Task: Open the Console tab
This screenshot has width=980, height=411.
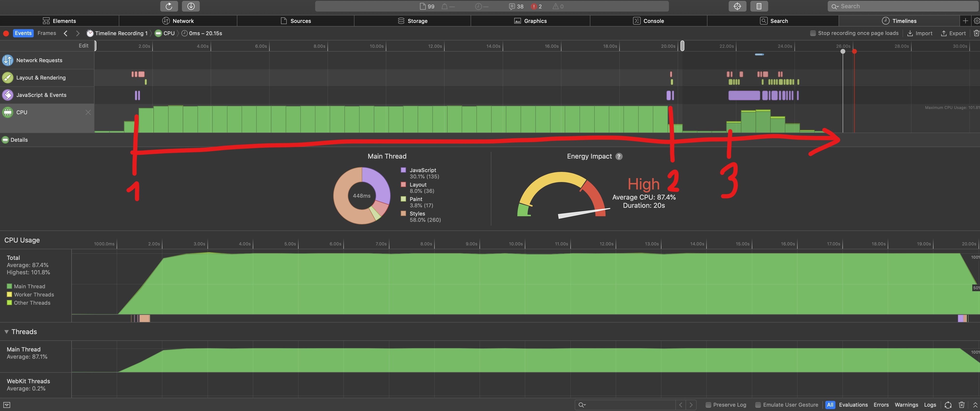Action: pos(648,21)
